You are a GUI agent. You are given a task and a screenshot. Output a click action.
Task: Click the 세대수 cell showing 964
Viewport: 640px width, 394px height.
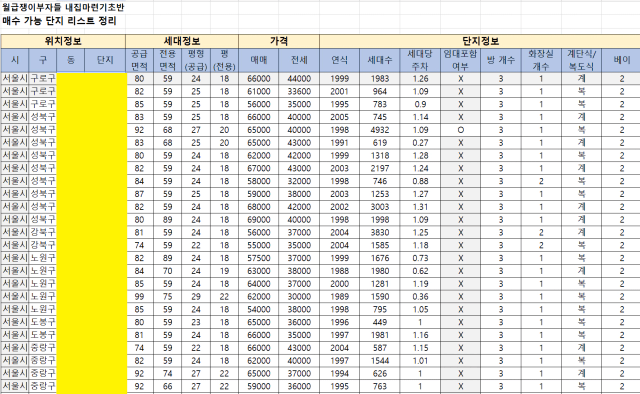click(x=380, y=91)
